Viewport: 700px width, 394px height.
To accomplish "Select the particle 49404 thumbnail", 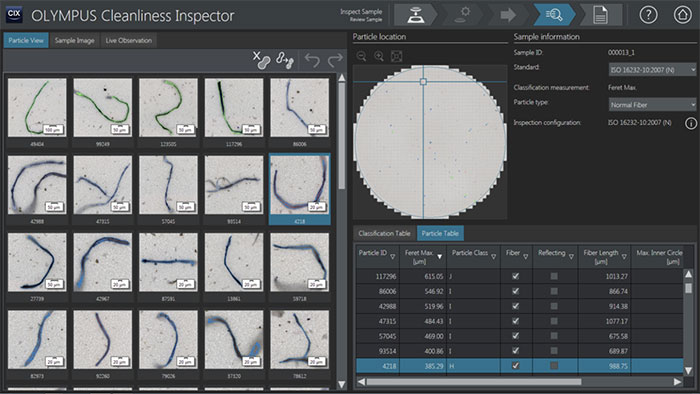I will [37, 108].
